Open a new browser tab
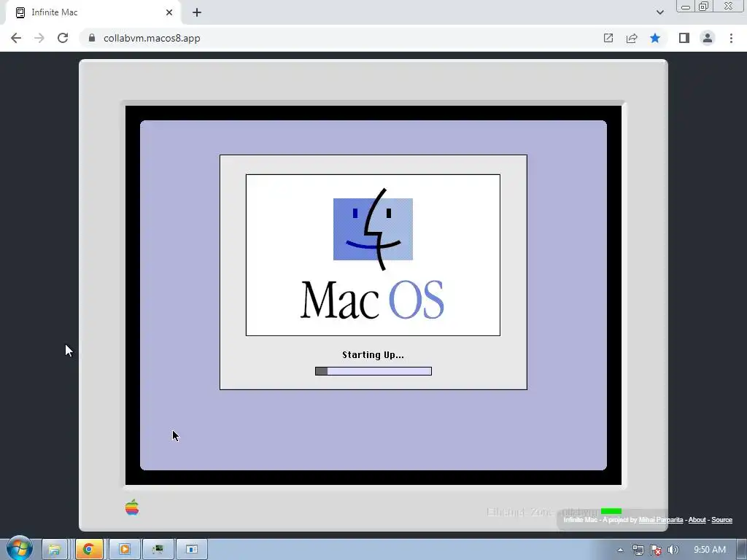The width and height of the screenshot is (747, 560). click(x=197, y=12)
